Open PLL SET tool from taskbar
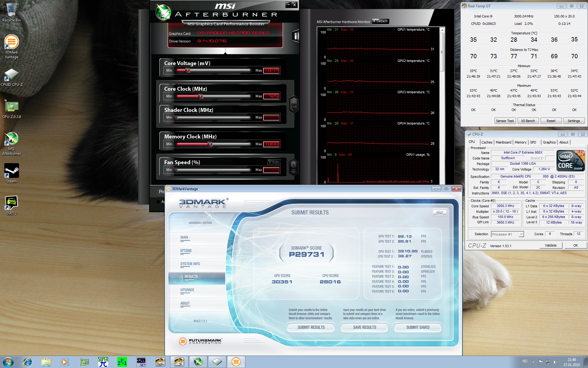Screen dimensions: 588x368 141,362
